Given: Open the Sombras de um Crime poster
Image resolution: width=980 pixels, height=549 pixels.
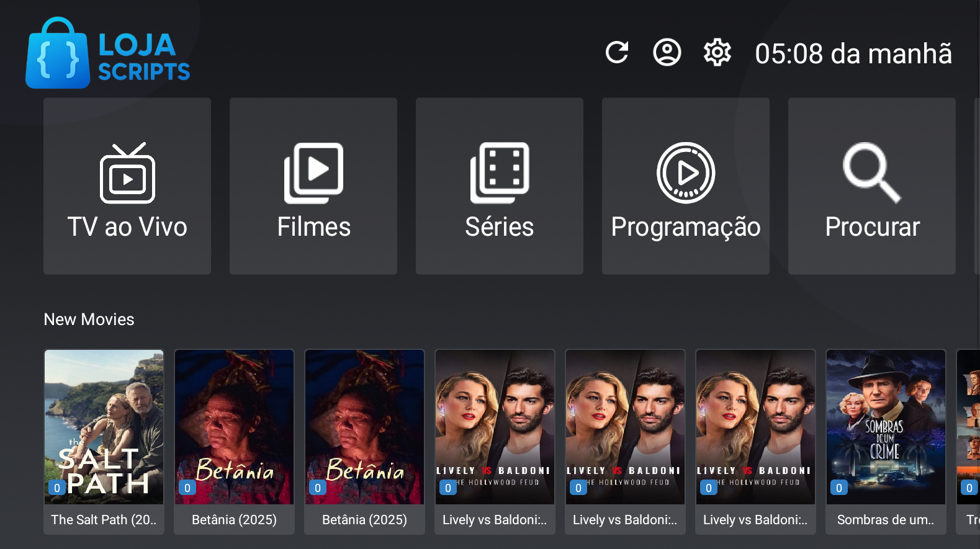Looking at the screenshot, I should [886, 428].
